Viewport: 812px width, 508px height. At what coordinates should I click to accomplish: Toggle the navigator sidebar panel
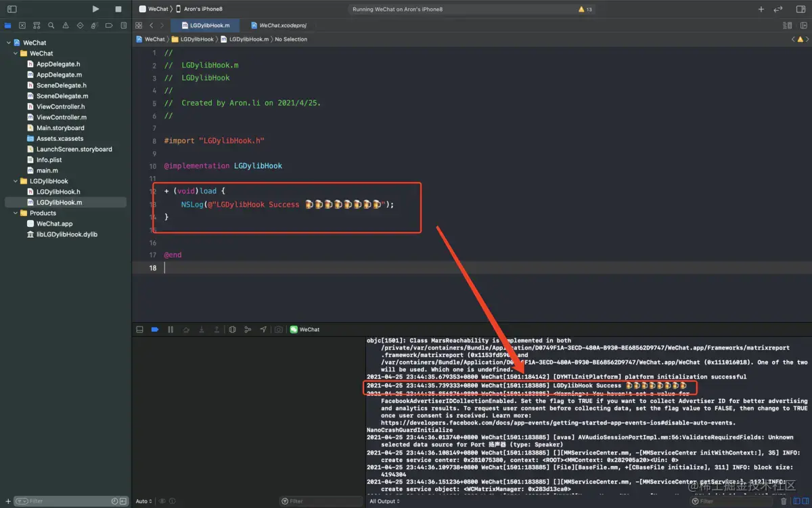pyautogui.click(x=12, y=9)
